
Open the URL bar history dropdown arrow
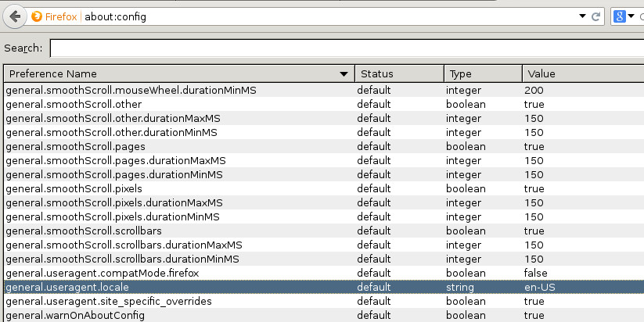[582, 16]
